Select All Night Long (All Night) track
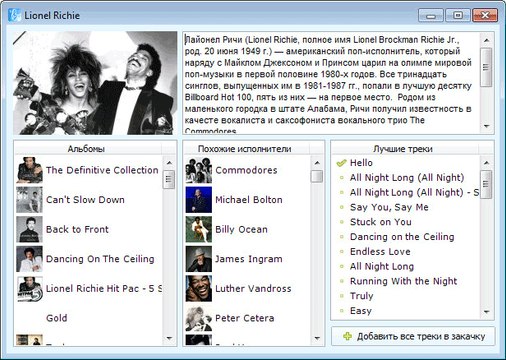506x360 pixels. pyautogui.click(x=407, y=178)
